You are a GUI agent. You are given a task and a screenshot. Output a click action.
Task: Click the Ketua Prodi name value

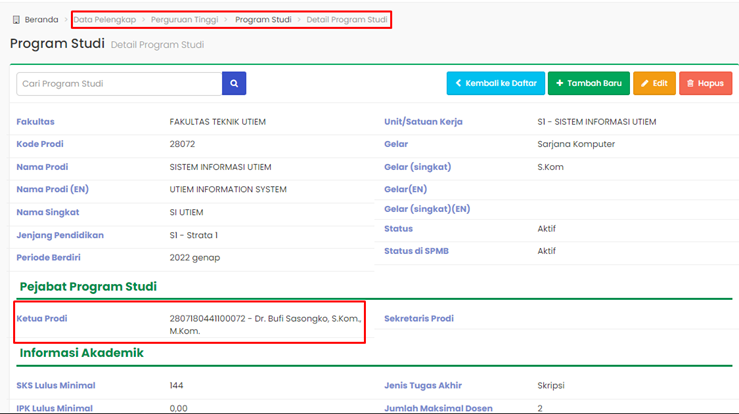pos(264,324)
